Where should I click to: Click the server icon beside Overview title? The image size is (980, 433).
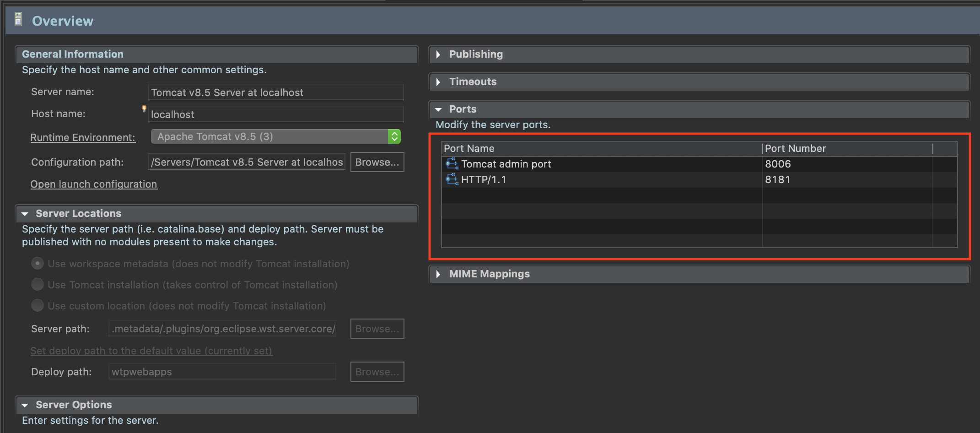click(x=18, y=19)
